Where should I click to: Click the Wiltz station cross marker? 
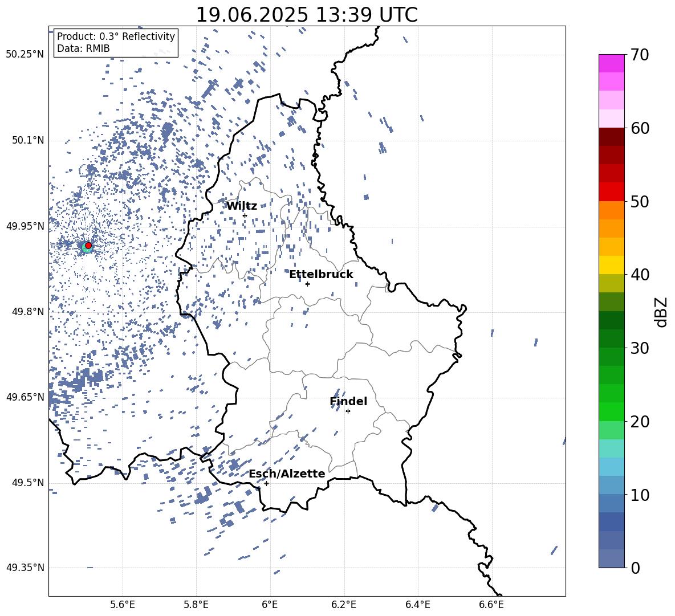(x=245, y=215)
